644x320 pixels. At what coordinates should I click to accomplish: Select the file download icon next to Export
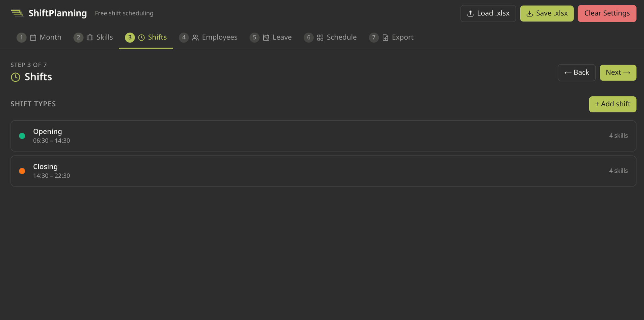click(x=385, y=38)
